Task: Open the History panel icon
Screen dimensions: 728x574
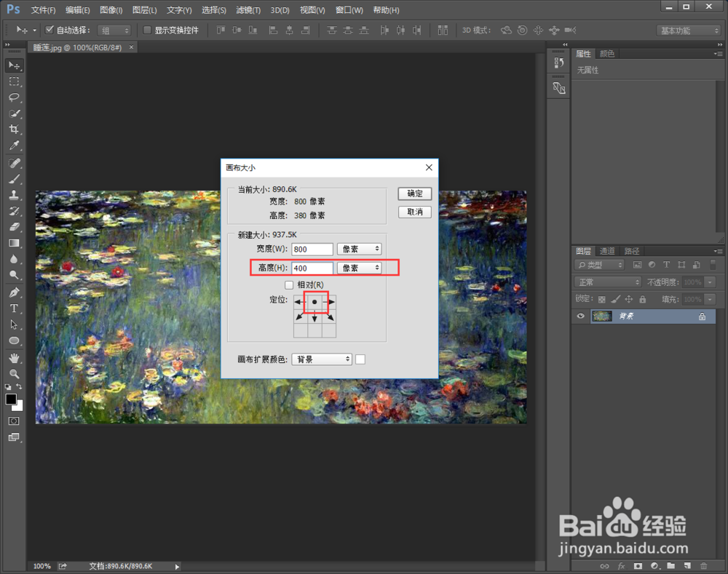Action: pos(559,63)
